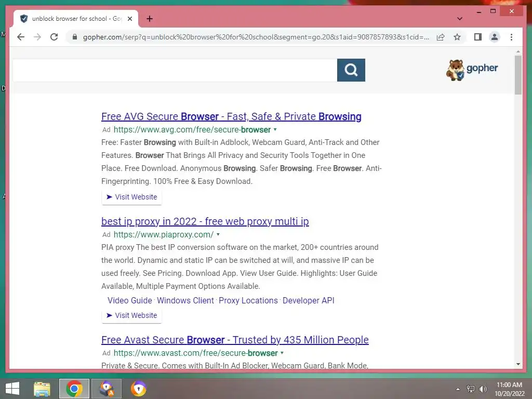
Task: Open the Video Guide sitelink
Action: [x=129, y=301]
